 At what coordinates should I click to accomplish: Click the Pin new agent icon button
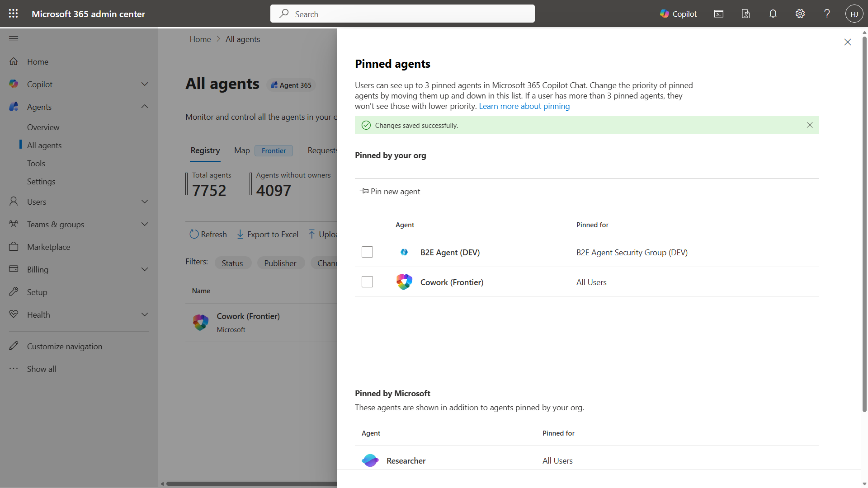(390, 191)
